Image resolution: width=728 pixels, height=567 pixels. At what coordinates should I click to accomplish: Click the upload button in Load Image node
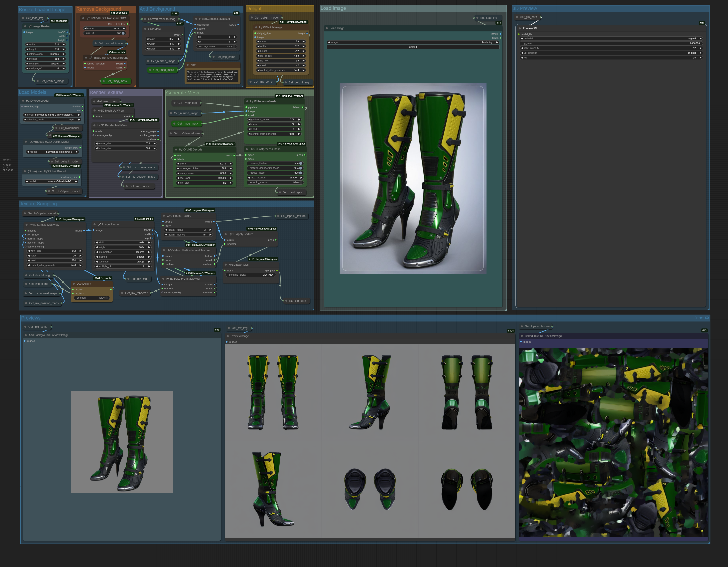point(413,47)
